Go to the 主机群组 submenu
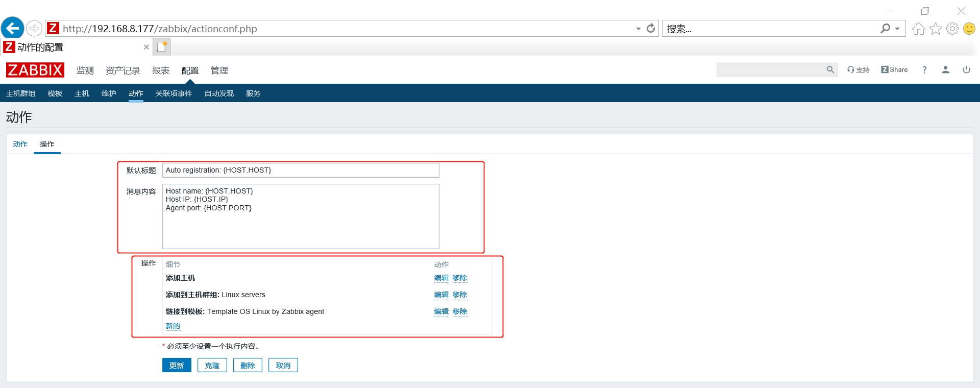The width and height of the screenshot is (980, 388). (21, 93)
